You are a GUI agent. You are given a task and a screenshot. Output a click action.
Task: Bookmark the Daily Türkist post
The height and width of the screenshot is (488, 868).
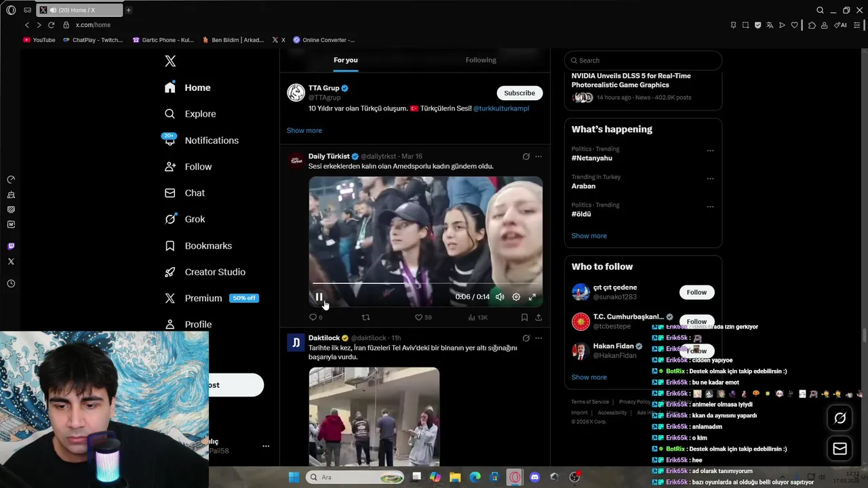(524, 317)
